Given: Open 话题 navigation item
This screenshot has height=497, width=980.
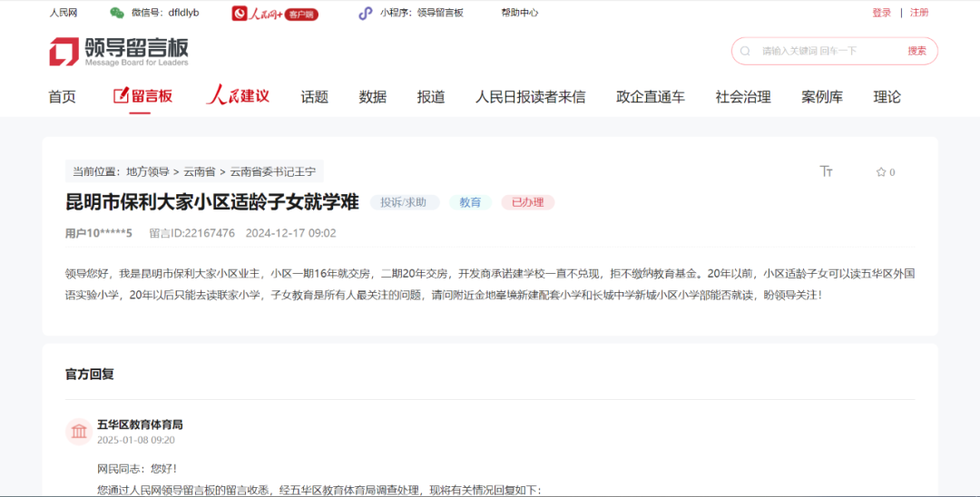Looking at the screenshot, I should coord(314,97).
